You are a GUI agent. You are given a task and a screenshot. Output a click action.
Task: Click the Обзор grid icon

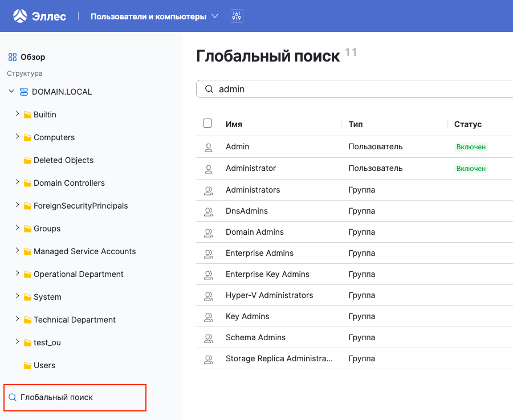click(13, 57)
